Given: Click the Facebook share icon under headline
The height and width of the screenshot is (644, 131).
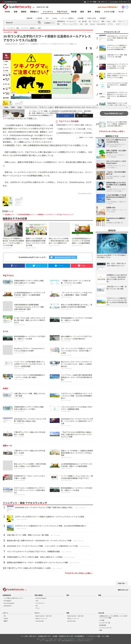Looking at the screenshot, I should coord(86,48).
